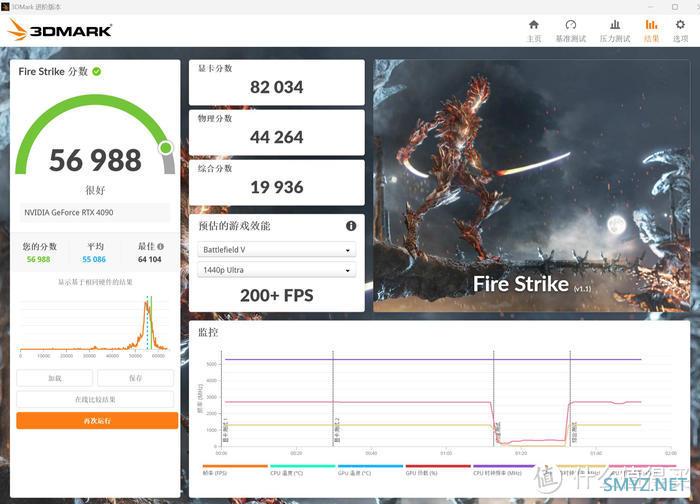Click info icon next to 最佳 score
The width and height of the screenshot is (700, 504).
(161, 246)
